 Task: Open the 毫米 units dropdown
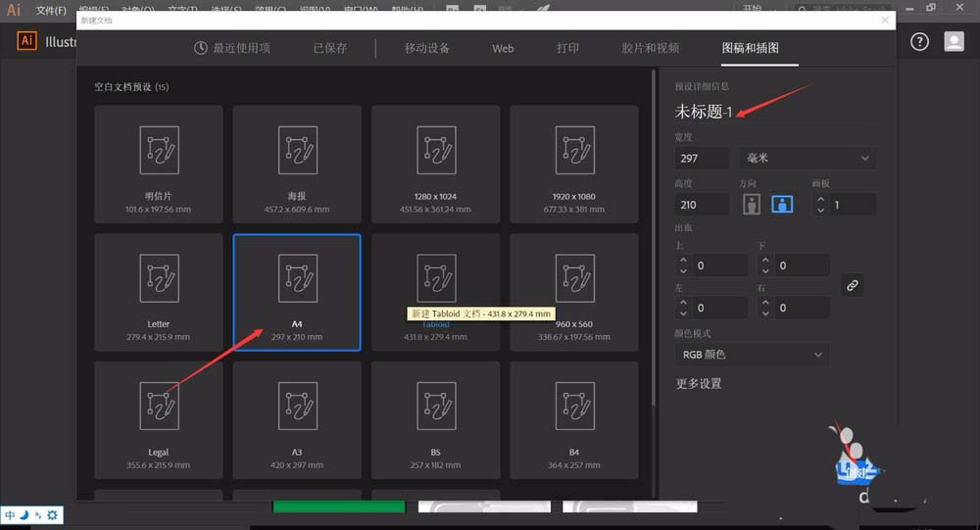click(807, 158)
